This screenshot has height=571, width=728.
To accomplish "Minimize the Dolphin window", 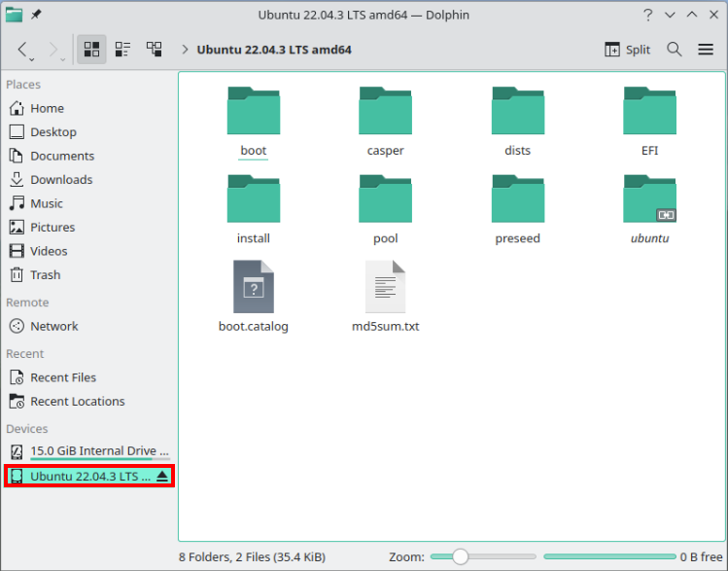I will (x=670, y=15).
